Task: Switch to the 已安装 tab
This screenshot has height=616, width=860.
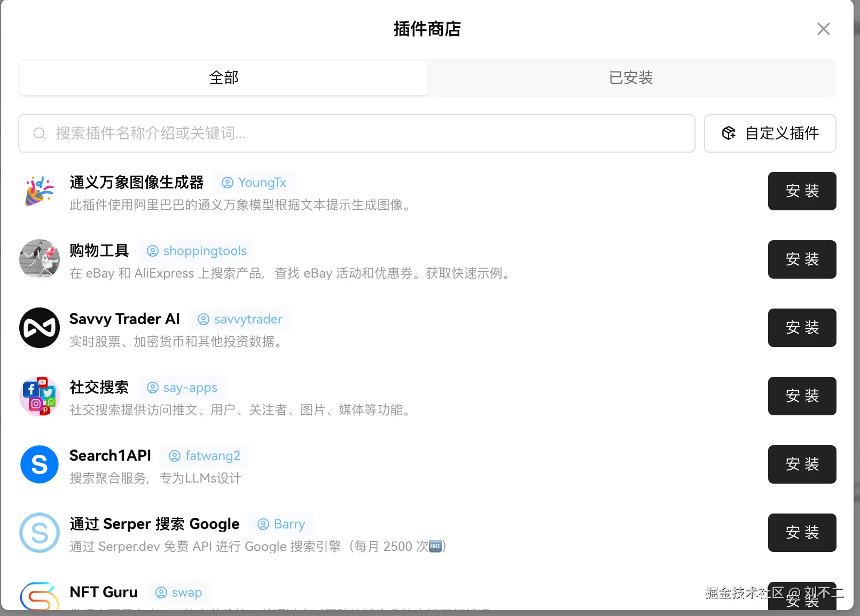Action: click(631, 78)
